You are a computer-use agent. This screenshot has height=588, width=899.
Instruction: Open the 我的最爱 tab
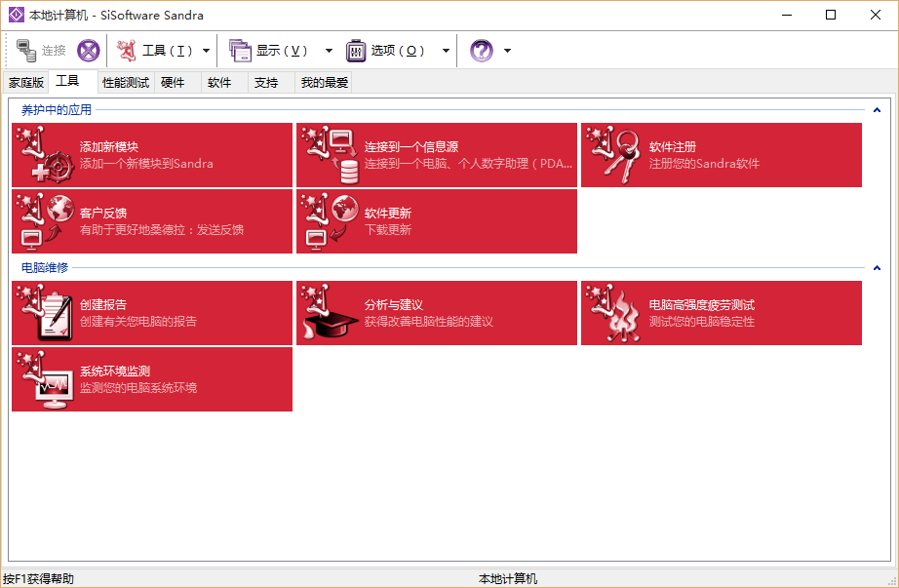(x=324, y=83)
